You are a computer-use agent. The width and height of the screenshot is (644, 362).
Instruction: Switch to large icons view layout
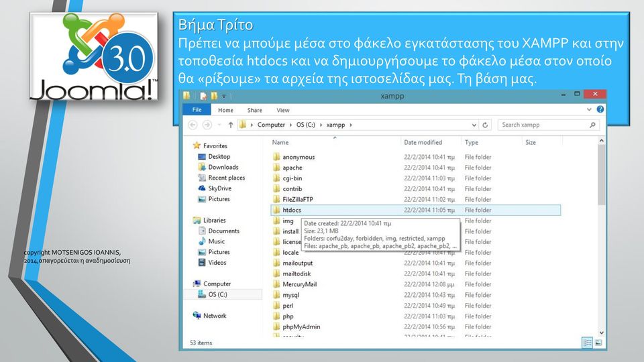598,343
